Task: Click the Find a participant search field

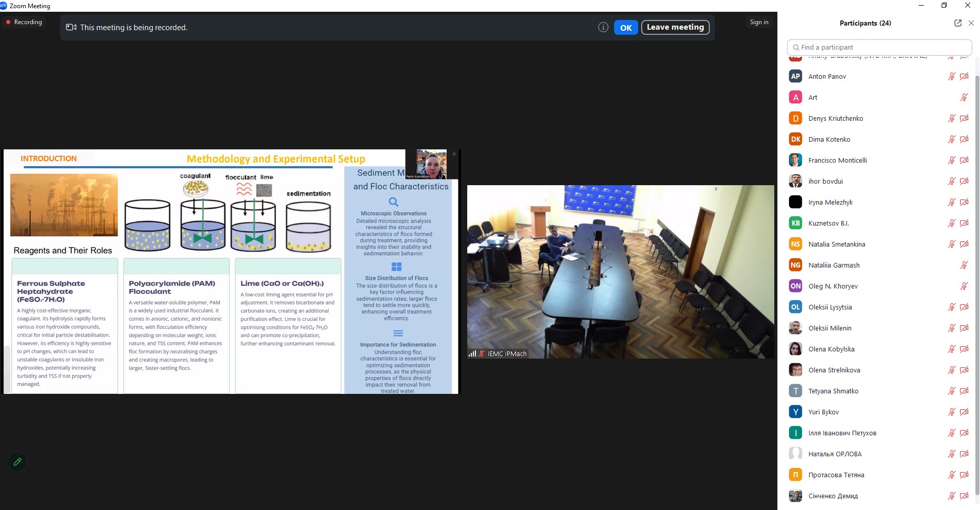Action: (879, 48)
